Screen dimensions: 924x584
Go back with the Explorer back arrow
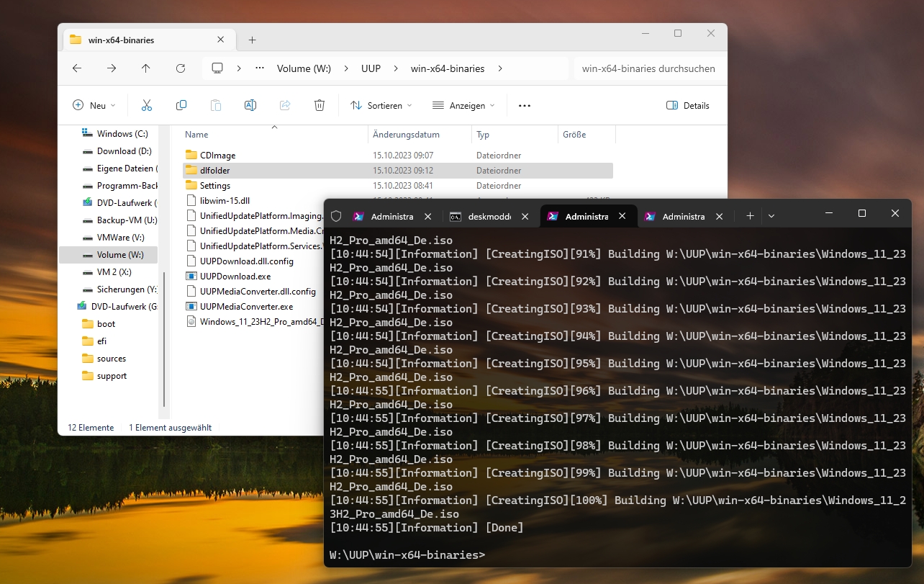77,68
